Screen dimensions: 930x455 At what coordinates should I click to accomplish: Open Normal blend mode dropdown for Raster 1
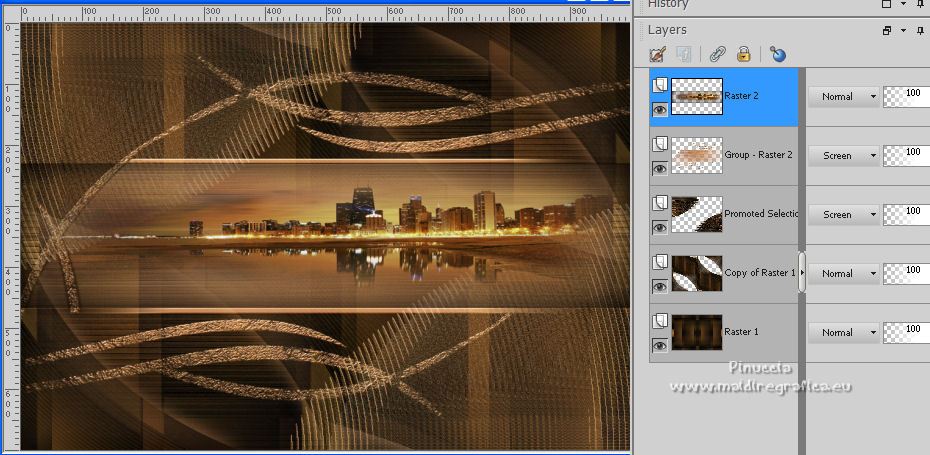tap(843, 333)
